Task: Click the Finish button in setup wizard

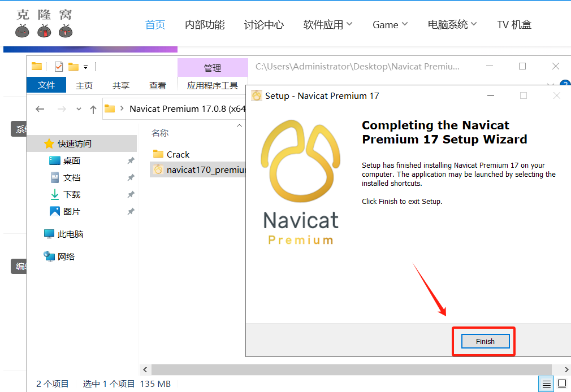Action: (x=485, y=341)
